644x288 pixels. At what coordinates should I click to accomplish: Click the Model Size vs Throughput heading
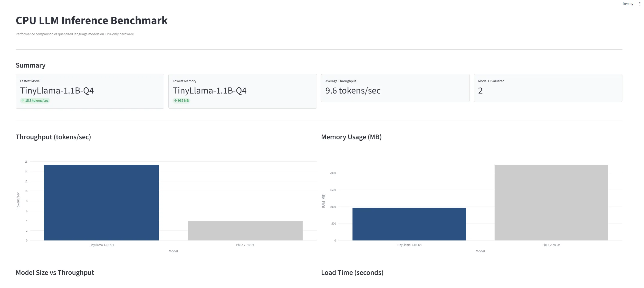tap(55, 273)
